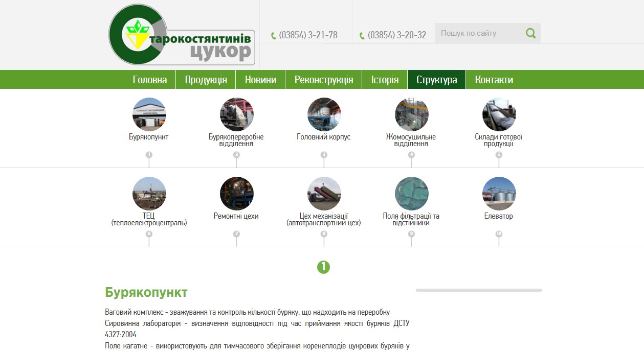
Task: Click timeline marker number 2
Action: tap(236, 154)
